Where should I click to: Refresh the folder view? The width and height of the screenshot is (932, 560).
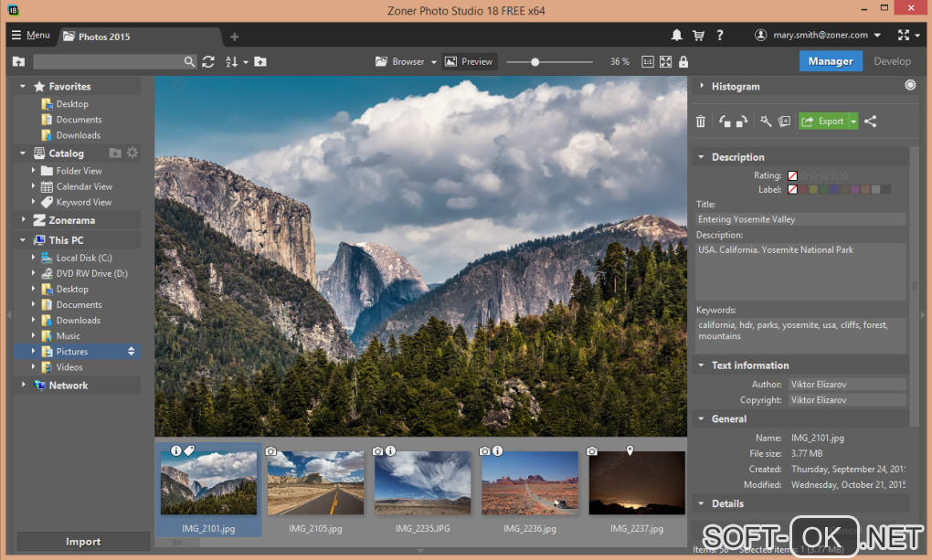(208, 62)
